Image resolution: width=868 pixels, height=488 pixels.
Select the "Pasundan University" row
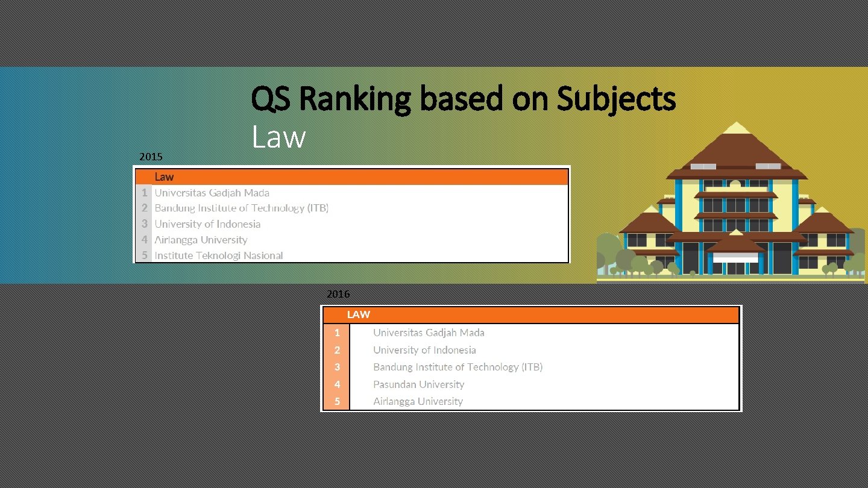pyautogui.click(x=531, y=384)
